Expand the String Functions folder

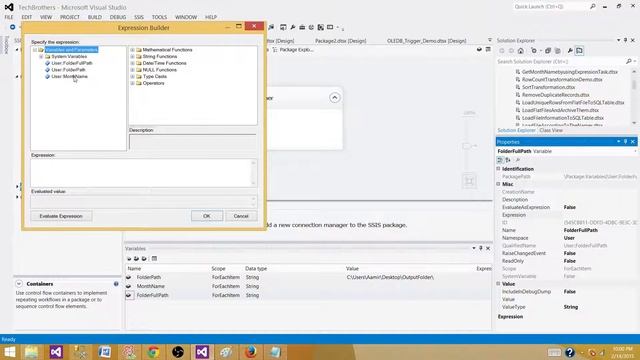[x=132, y=56]
